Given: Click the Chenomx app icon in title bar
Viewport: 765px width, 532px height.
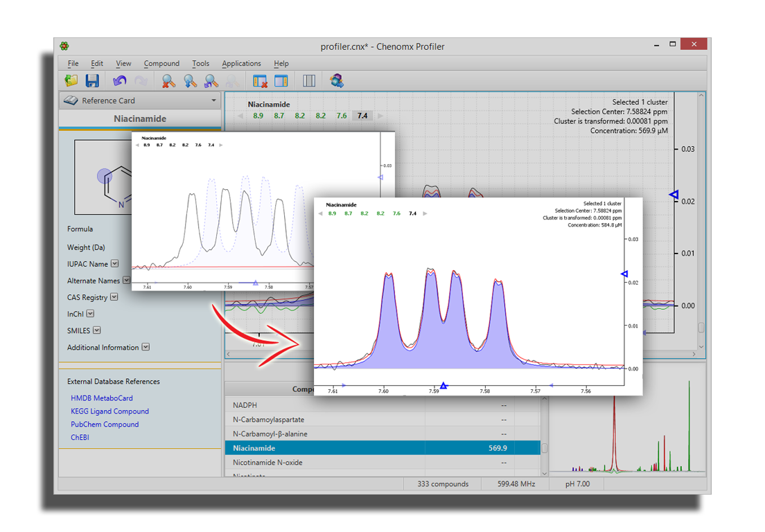Looking at the screenshot, I should pyautogui.click(x=64, y=46).
